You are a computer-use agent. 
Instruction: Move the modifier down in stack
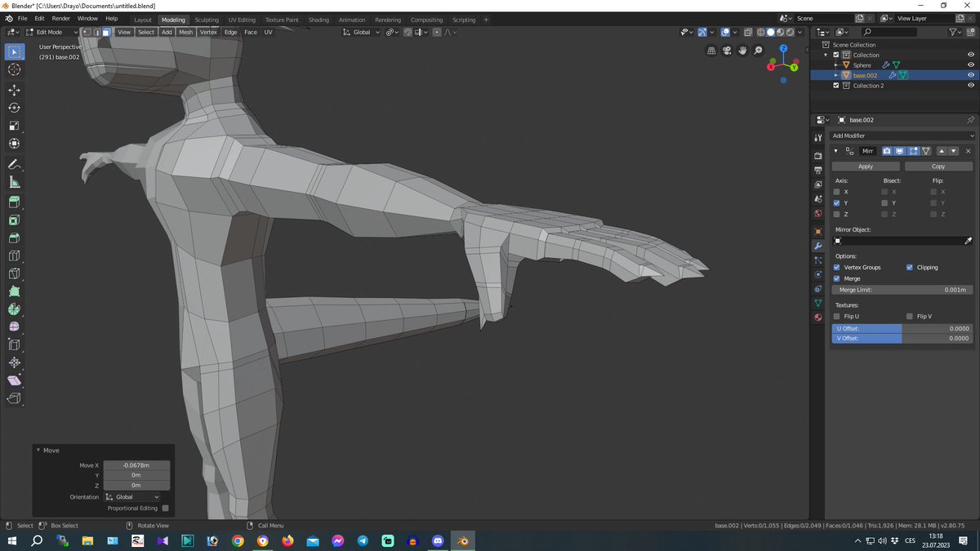point(953,151)
